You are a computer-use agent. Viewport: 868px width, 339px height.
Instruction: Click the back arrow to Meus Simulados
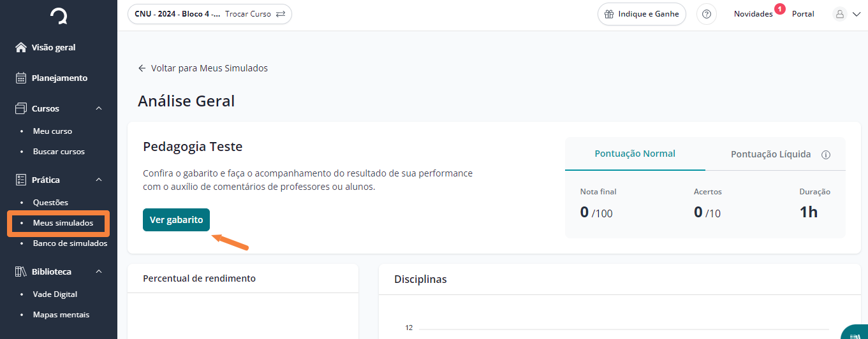(x=142, y=68)
